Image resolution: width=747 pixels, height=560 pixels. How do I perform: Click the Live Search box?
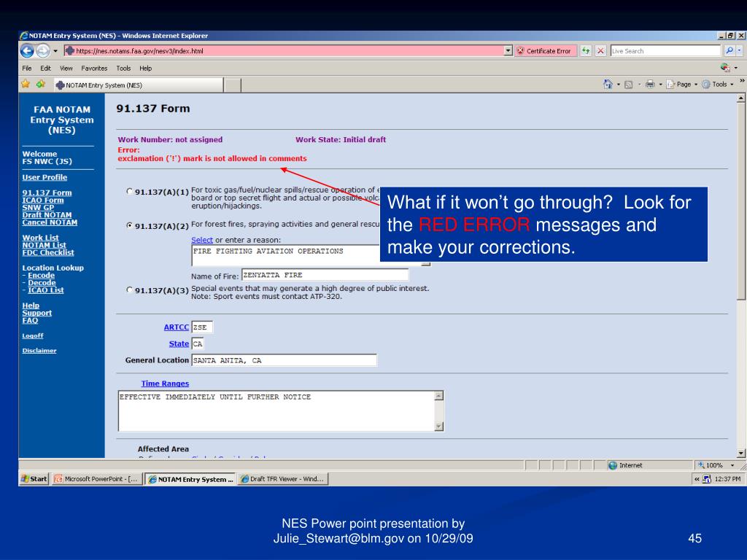(x=665, y=51)
